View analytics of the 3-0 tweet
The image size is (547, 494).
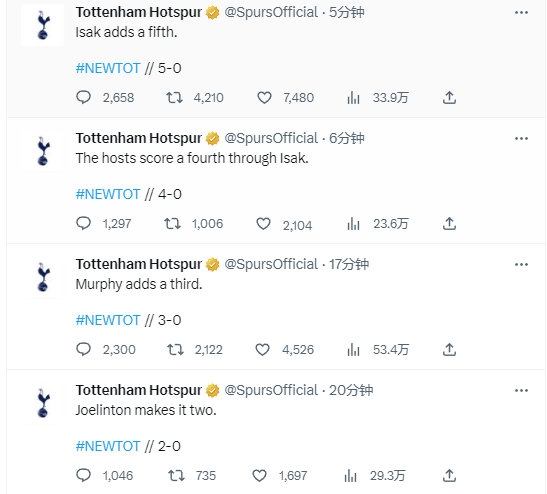click(353, 350)
